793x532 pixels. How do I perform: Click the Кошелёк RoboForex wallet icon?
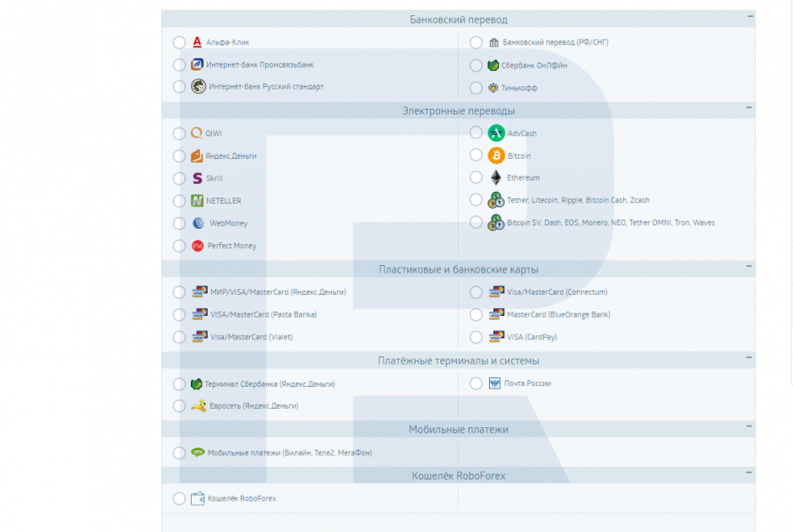pos(198,498)
